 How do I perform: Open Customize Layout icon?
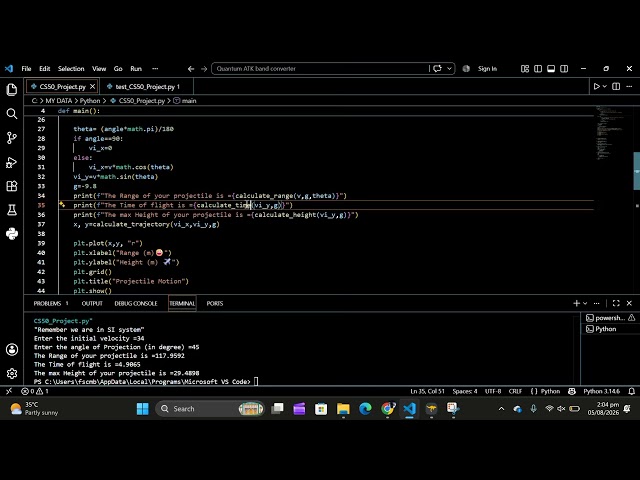click(525, 69)
